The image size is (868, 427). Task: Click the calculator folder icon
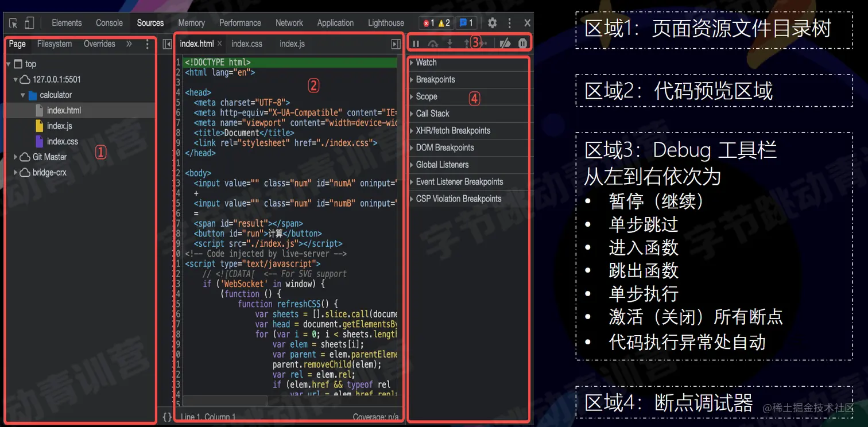click(33, 95)
